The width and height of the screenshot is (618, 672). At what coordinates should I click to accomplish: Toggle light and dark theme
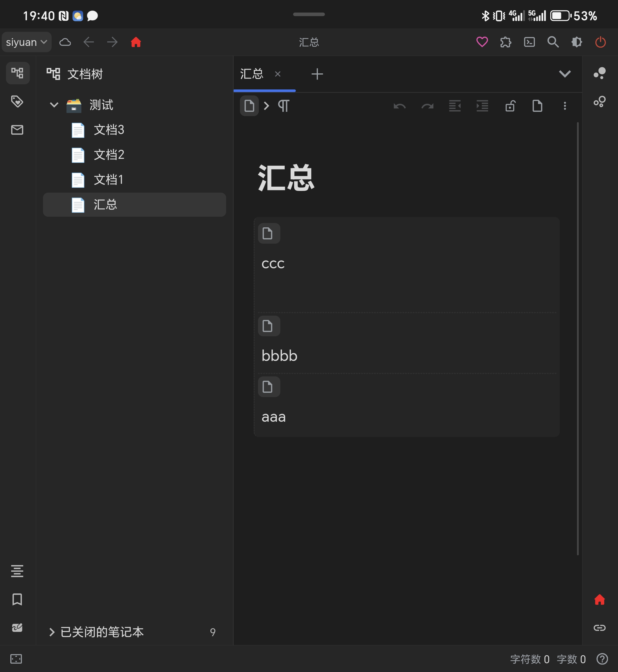(576, 42)
